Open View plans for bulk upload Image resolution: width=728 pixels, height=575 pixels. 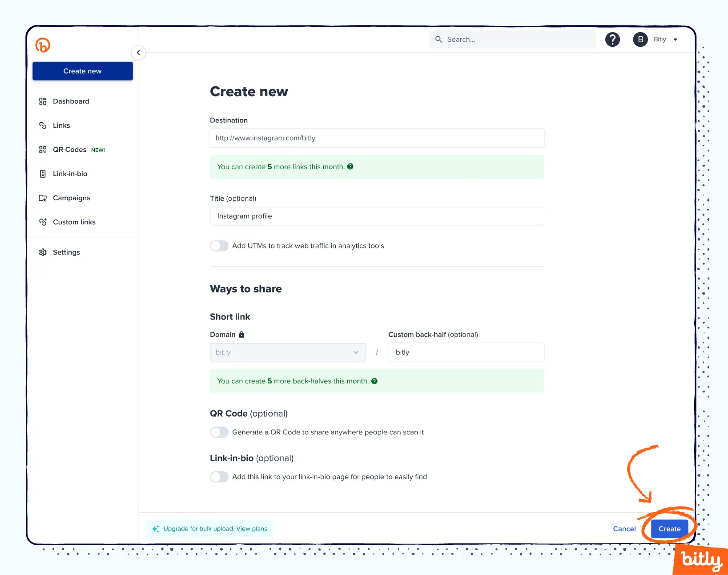tap(251, 529)
